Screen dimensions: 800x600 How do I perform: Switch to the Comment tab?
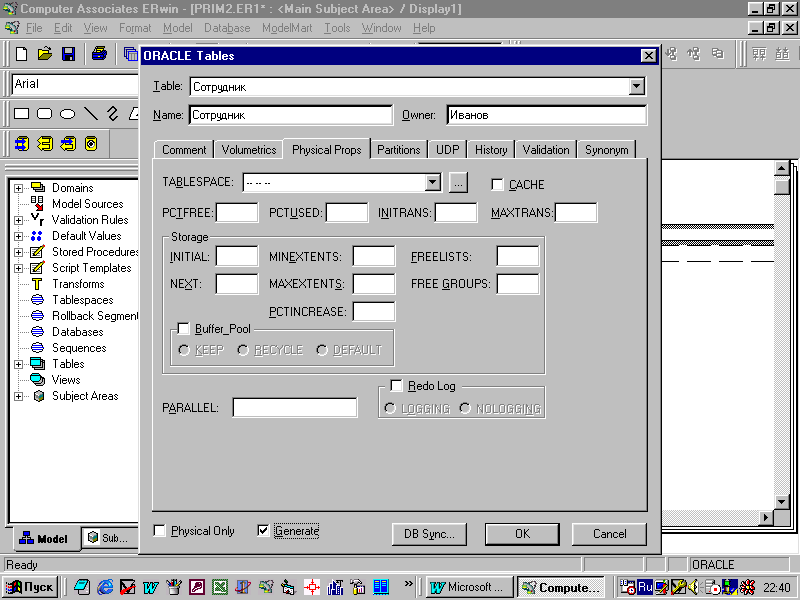184,149
